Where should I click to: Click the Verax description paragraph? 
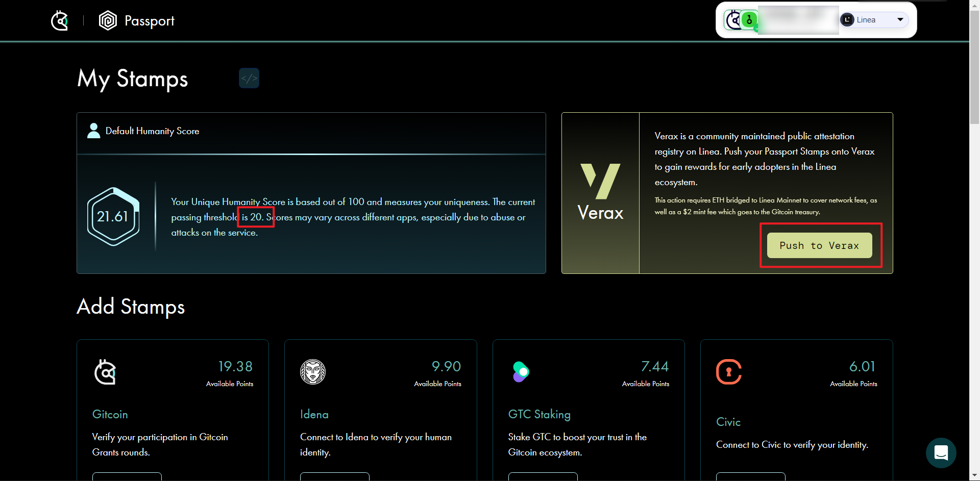(x=765, y=159)
